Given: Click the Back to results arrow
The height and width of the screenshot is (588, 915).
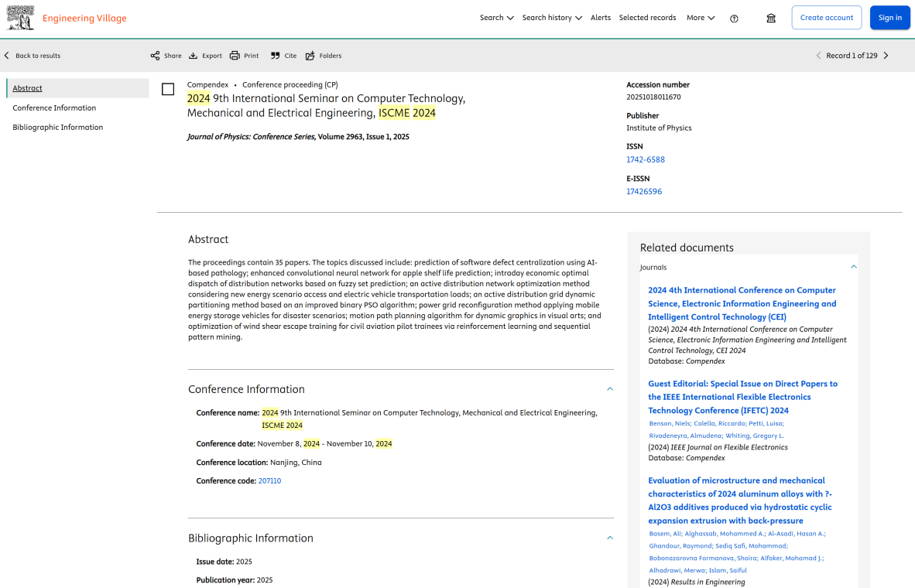Looking at the screenshot, I should click(7, 56).
